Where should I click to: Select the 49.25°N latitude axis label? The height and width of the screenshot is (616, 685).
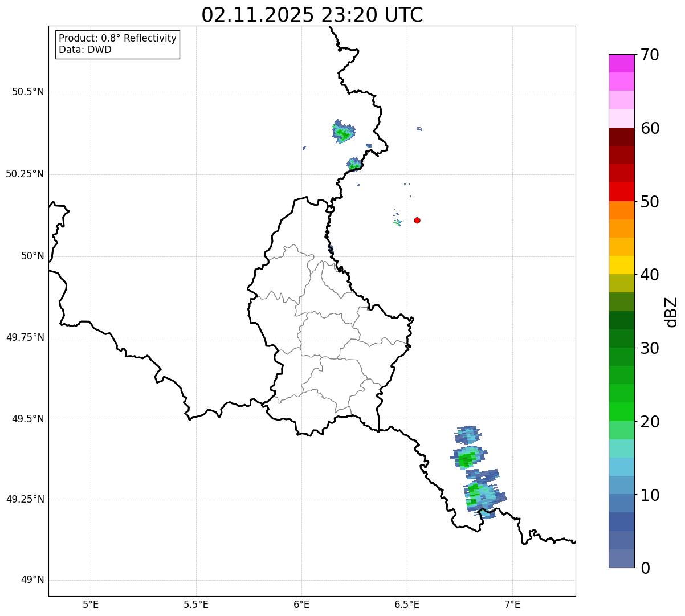25,500
